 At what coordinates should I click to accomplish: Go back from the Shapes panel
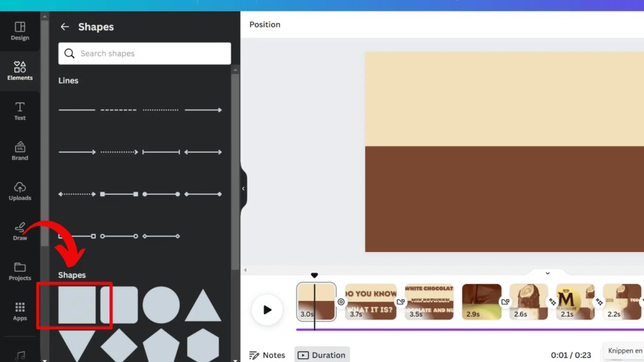[64, 26]
